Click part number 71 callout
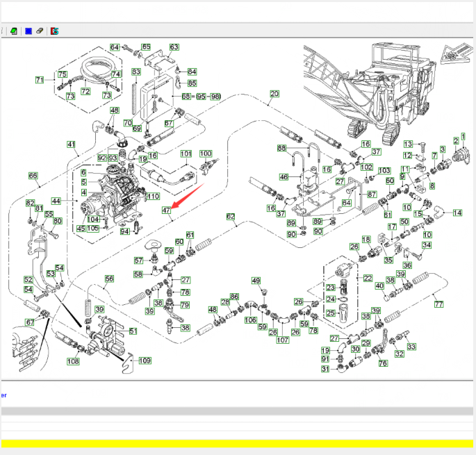Viewport: 476px width, 455px height. (x=40, y=80)
